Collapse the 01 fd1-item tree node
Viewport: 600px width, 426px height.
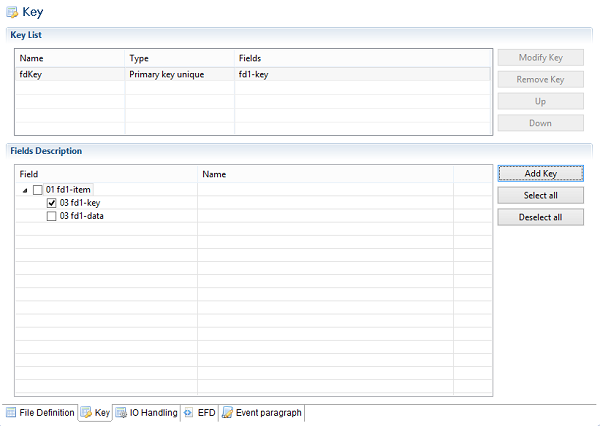[x=25, y=189]
